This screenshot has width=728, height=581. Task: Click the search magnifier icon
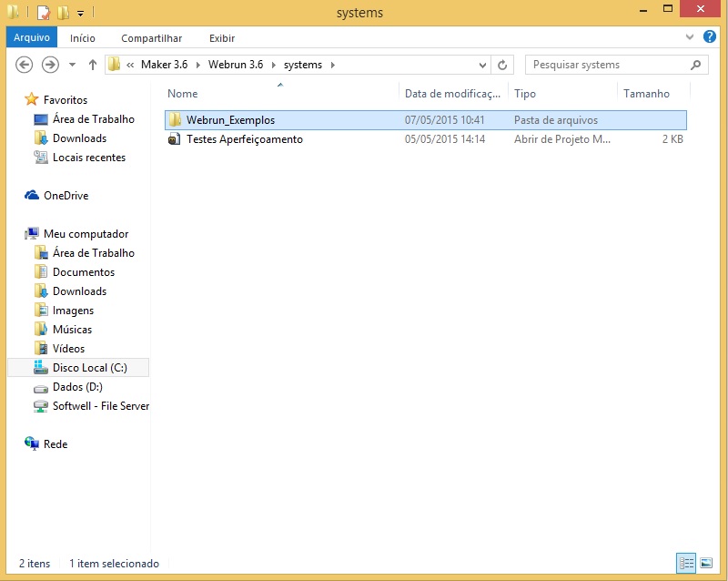695,65
